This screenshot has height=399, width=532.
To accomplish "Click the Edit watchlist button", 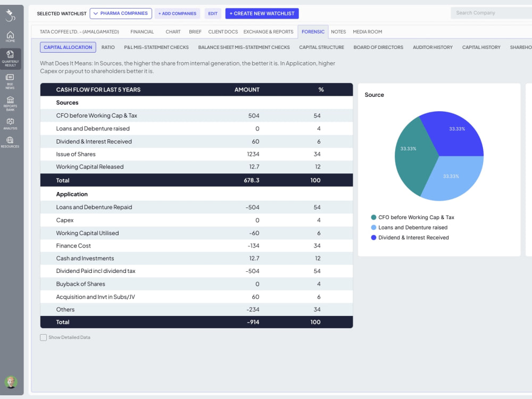I will click(213, 14).
